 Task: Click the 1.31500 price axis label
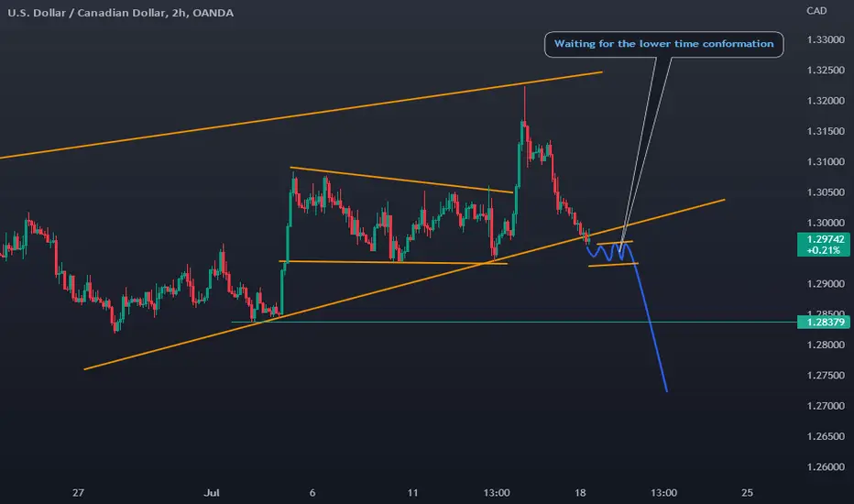[825, 131]
